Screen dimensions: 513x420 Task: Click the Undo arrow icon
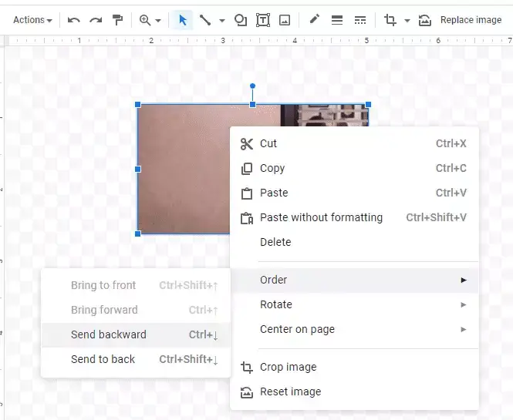point(73,20)
